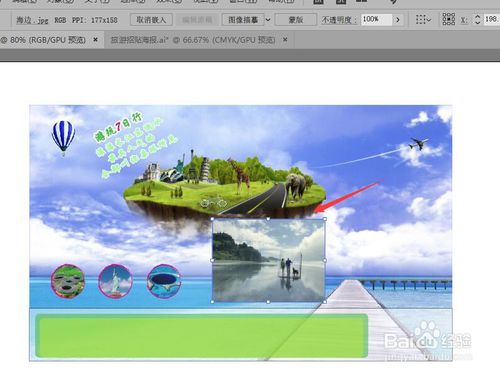Image resolution: width=500 pixels, height=374 pixels.
Task: Click the top-right handle of selected image
Action: [325, 219]
